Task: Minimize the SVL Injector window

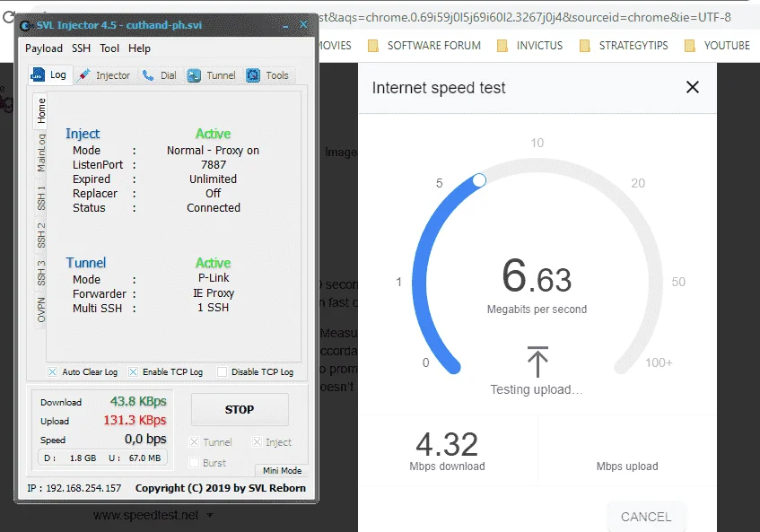Action: point(285,26)
